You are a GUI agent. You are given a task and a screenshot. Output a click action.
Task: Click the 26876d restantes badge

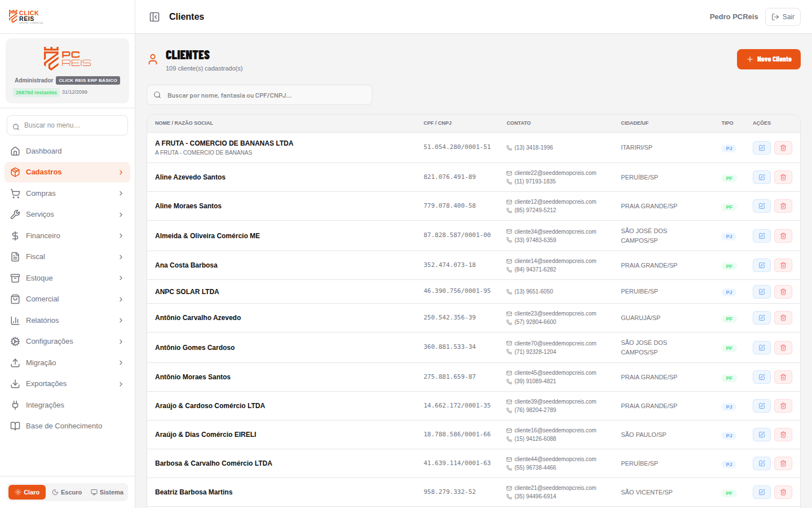[36, 93]
